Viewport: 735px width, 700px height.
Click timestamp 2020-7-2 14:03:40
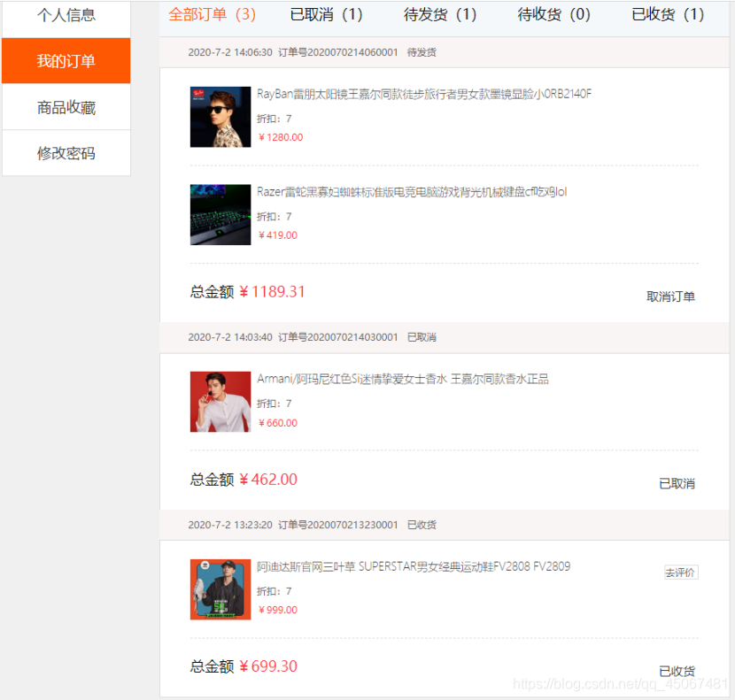coord(230,337)
